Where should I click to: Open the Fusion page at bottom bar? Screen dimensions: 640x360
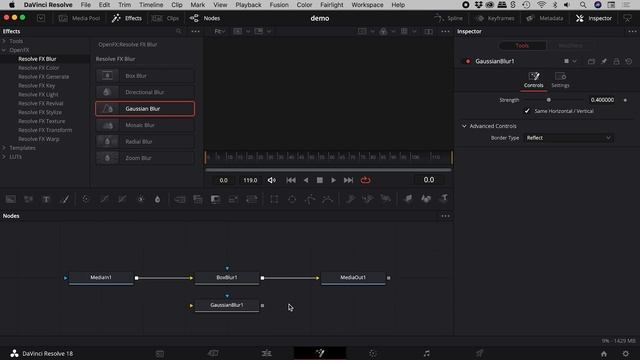(x=320, y=353)
